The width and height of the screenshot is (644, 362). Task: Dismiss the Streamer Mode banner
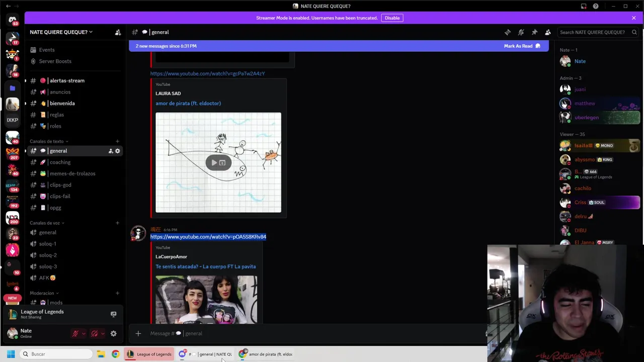[633, 18]
